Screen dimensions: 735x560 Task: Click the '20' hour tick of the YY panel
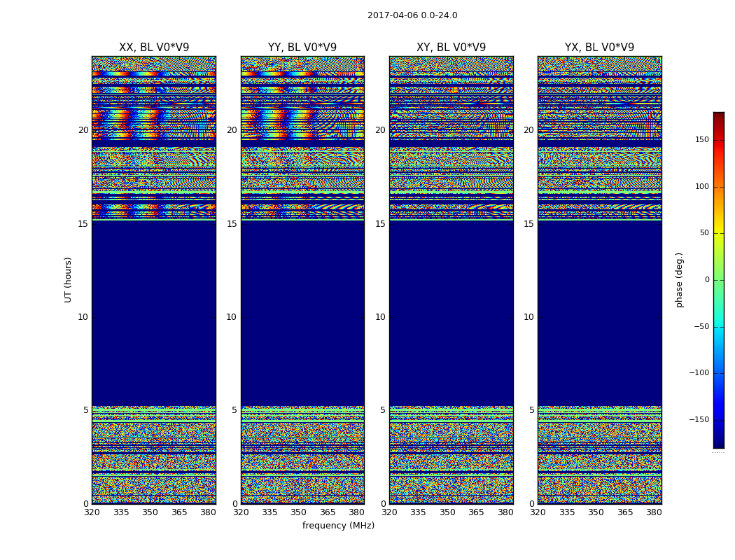point(232,130)
